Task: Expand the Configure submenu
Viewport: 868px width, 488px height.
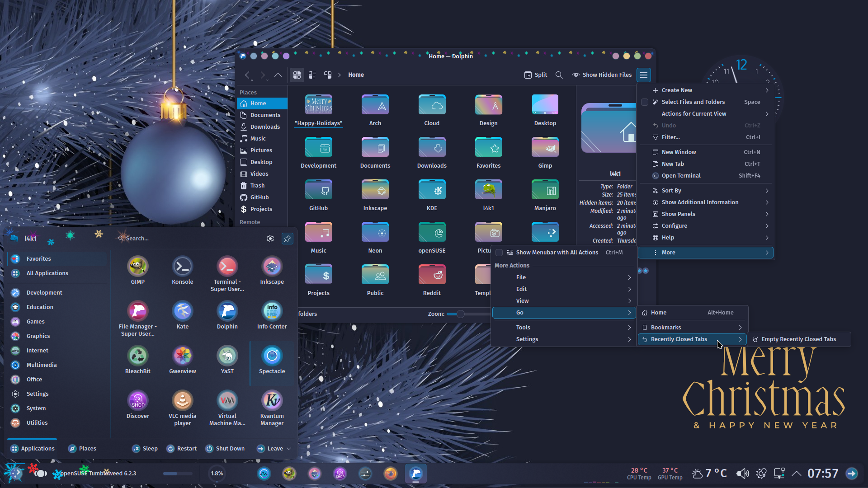Action: pos(706,226)
